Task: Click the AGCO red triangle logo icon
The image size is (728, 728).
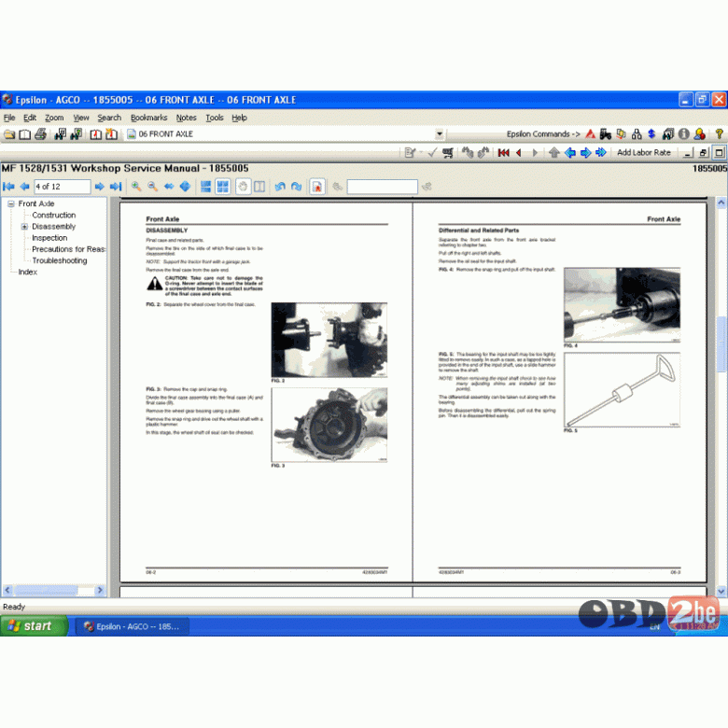Action: (x=590, y=134)
